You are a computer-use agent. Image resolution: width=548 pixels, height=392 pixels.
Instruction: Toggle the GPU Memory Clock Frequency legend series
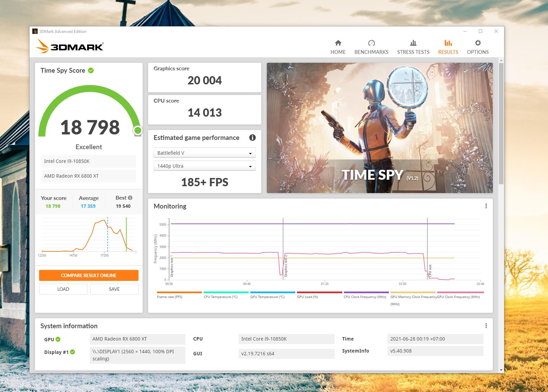(x=413, y=298)
